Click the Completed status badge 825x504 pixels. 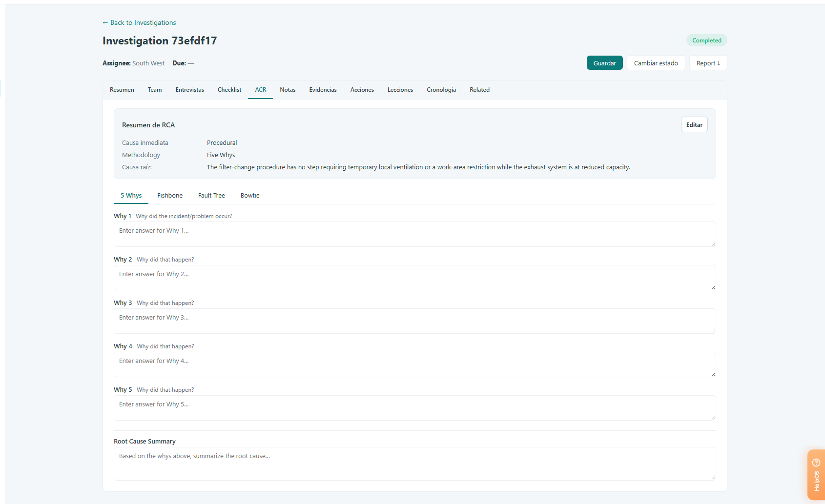pos(706,40)
